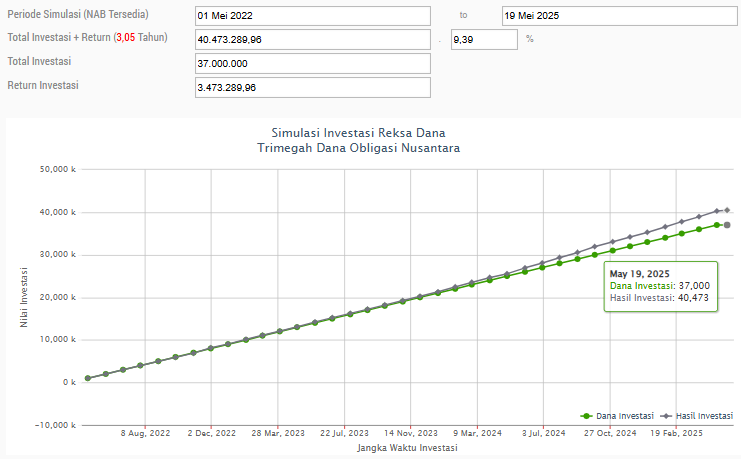
Task: Click the y-axis label 30,000 k
Action: coord(58,254)
